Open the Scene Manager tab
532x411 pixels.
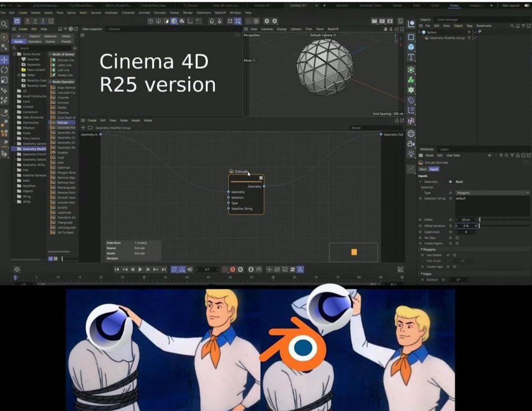click(447, 20)
